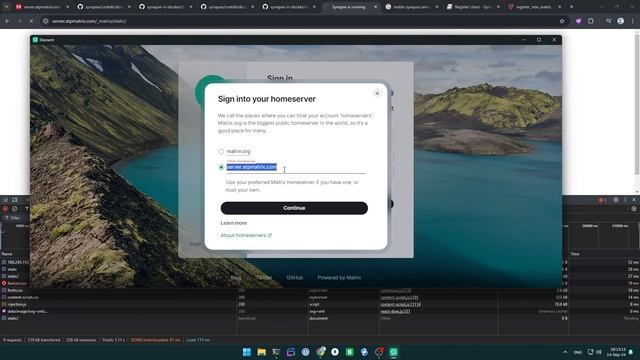Viewport: 640px width, 360px height.
Task: Stop page loading in browser toolbar
Action: [x=31, y=21]
